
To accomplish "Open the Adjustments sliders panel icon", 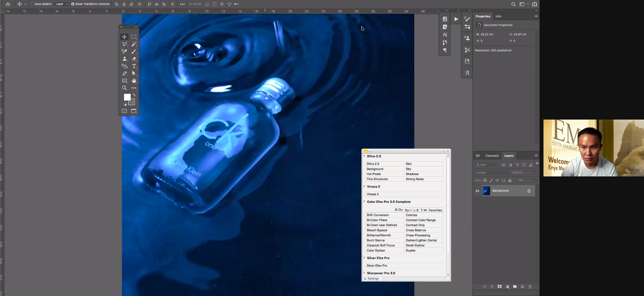I will pos(467,27).
